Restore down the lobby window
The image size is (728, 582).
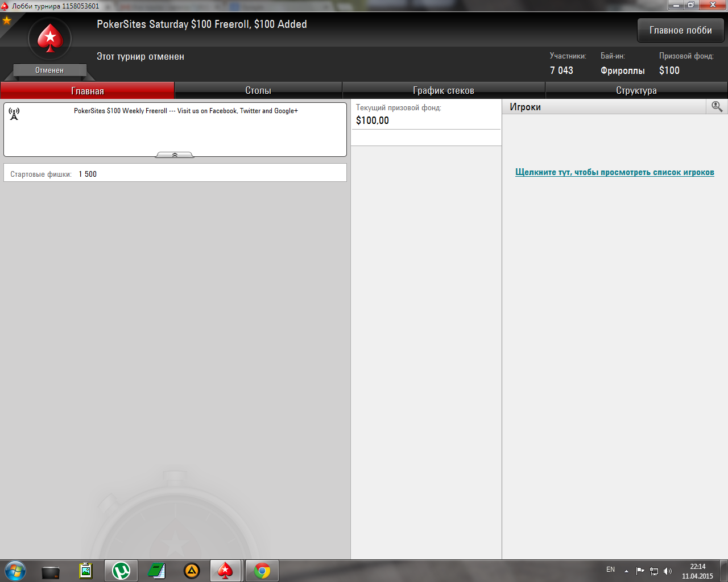tap(690, 5)
